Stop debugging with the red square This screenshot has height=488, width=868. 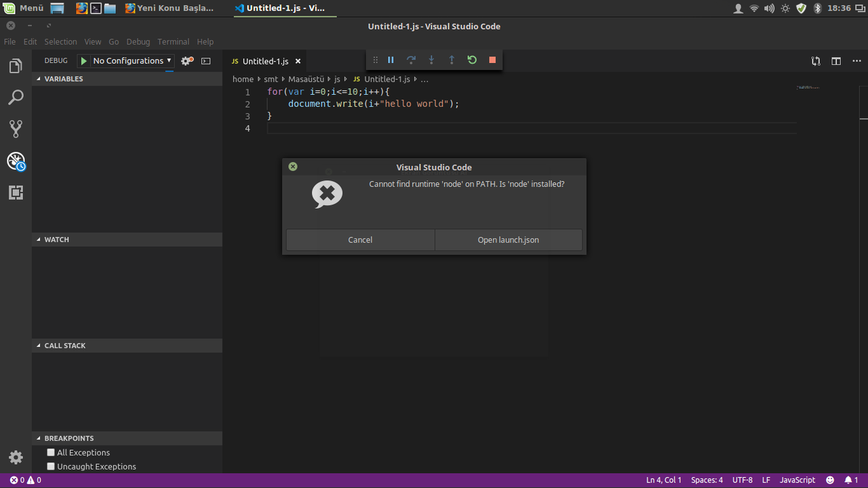tap(492, 60)
